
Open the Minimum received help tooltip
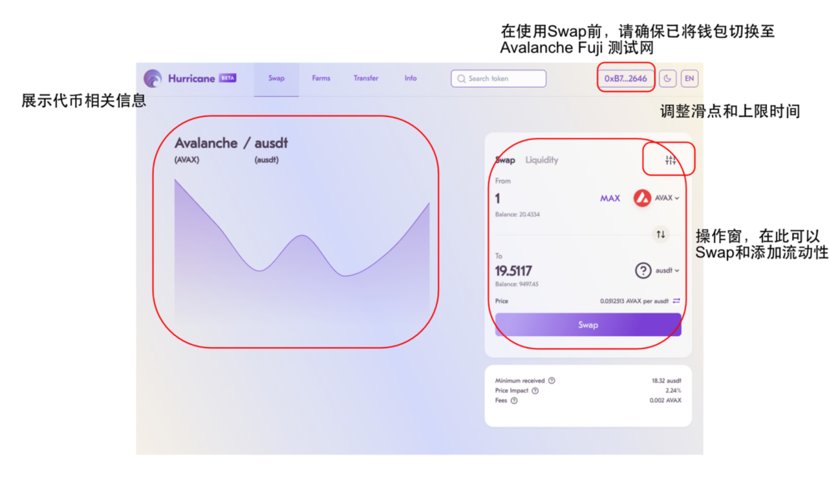click(552, 380)
